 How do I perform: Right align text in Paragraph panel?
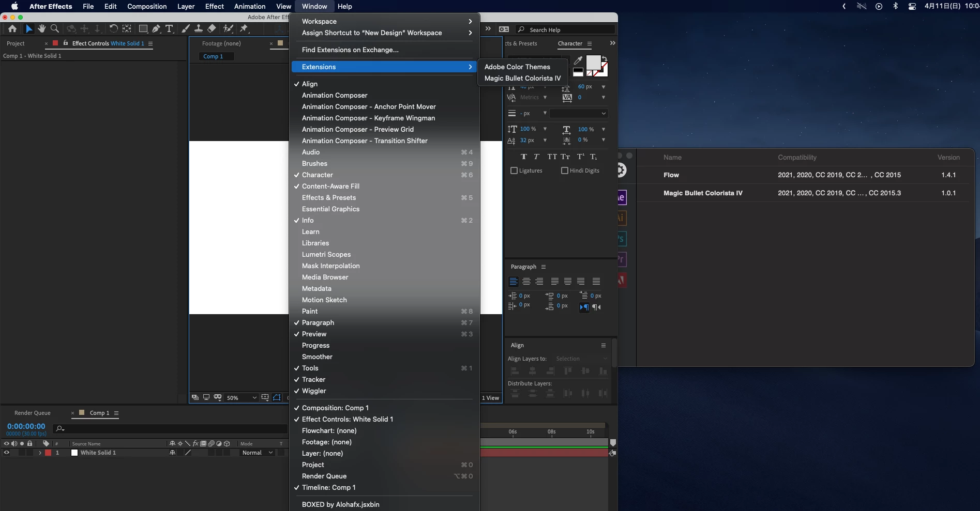(539, 282)
